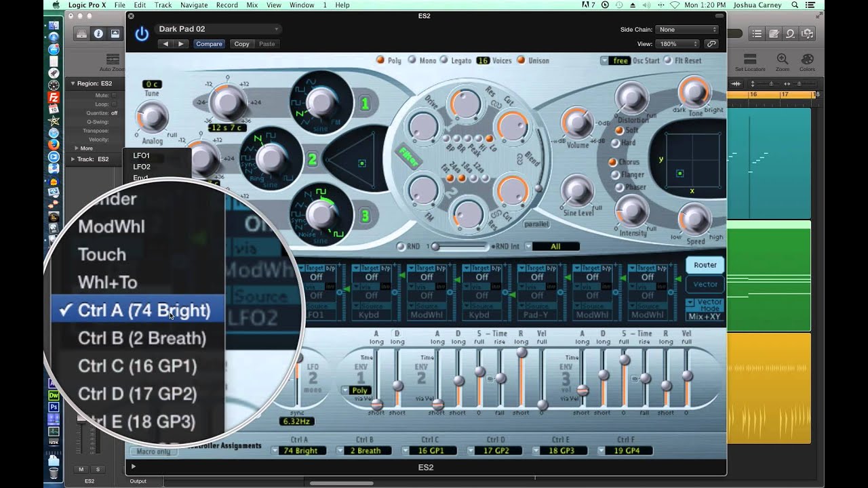The image size is (868, 488).
Task: Open the Navigate menu
Action: click(x=194, y=5)
